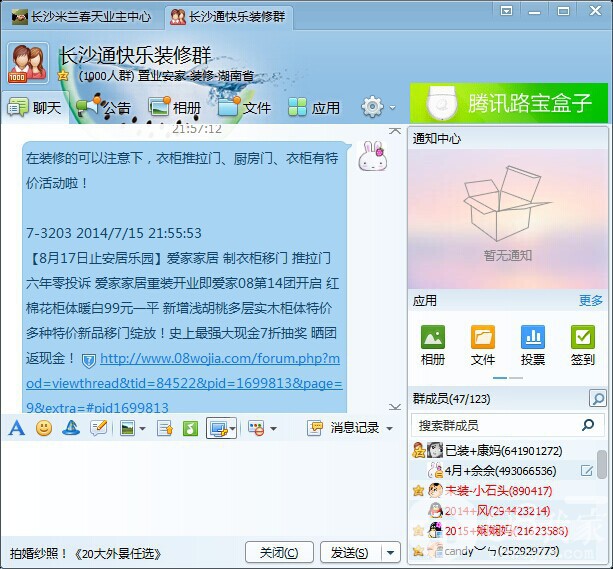Screen dimensions: 613x569
Task: Click the member list scrollbar
Action: coord(602,464)
